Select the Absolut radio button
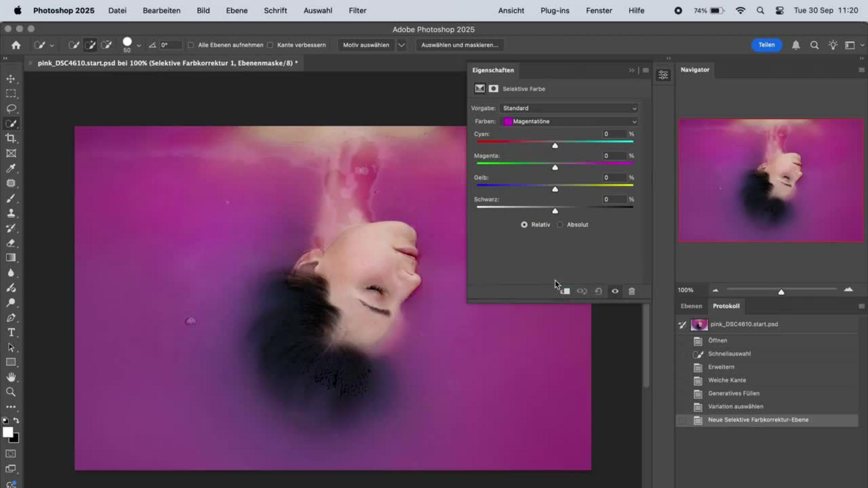Viewport: 868px width, 488px height. (x=560, y=225)
